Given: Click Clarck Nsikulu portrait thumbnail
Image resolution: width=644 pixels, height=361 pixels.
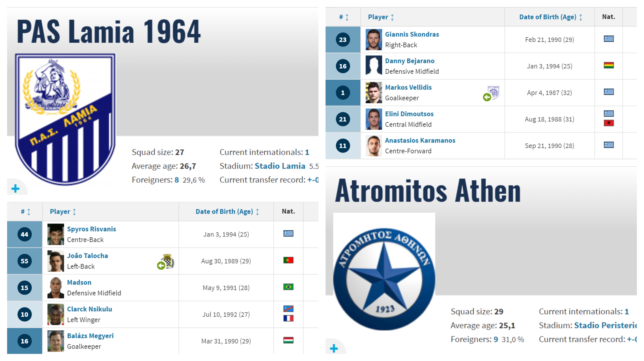Looking at the screenshot, I should pos(56,314).
